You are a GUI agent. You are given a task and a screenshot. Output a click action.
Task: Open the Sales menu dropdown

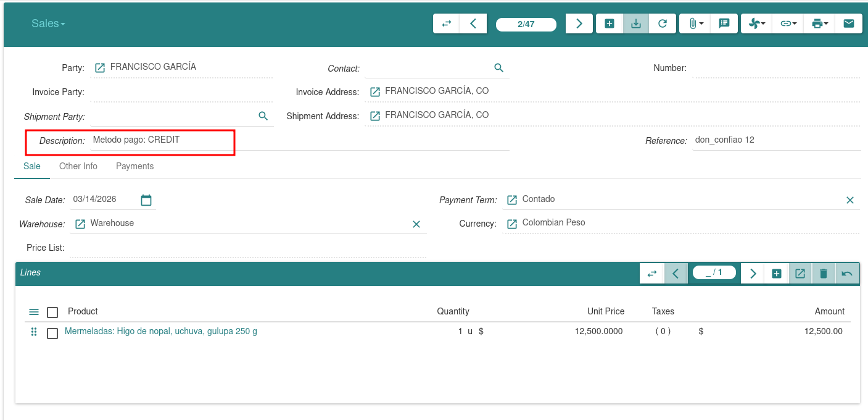(x=48, y=23)
